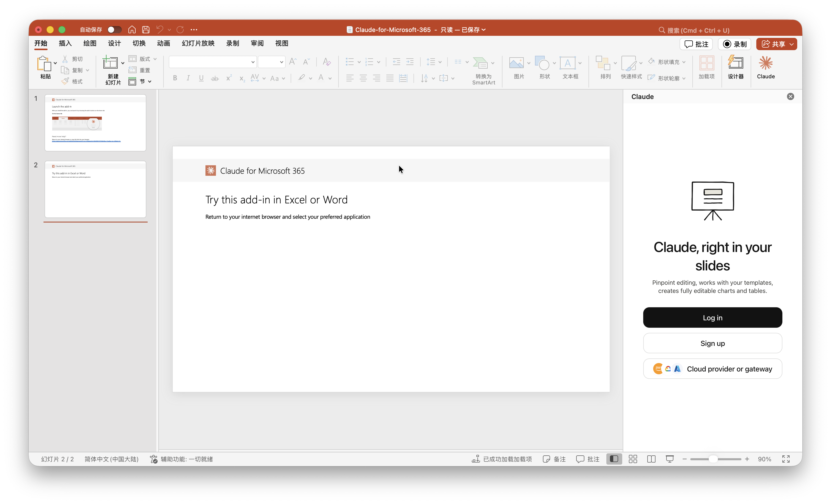Click the Save disk icon
The width and height of the screenshot is (831, 504).
[x=146, y=30]
